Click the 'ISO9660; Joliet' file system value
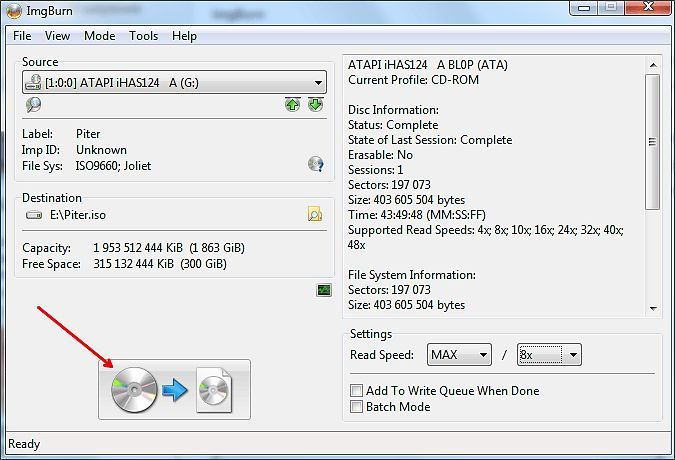 (x=113, y=166)
